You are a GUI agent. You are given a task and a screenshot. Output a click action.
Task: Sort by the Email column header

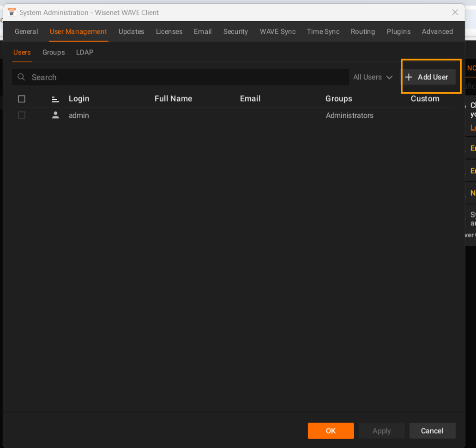click(250, 99)
